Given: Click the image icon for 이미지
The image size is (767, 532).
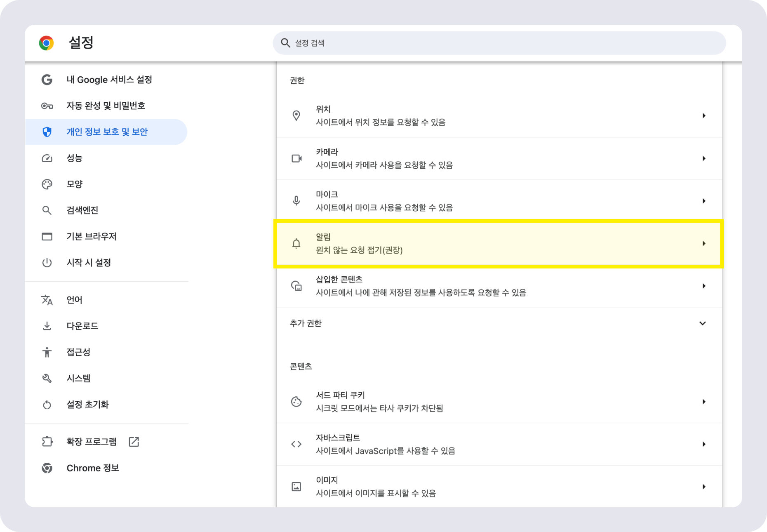Looking at the screenshot, I should click(x=296, y=487).
